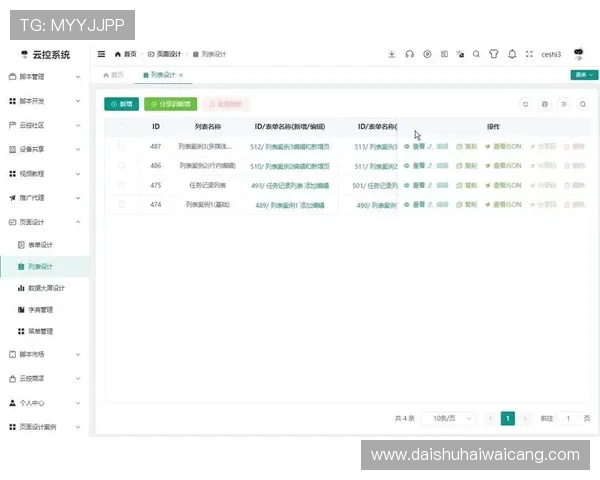Click the next page arrow
The image size is (600, 480).
(525, 418)
